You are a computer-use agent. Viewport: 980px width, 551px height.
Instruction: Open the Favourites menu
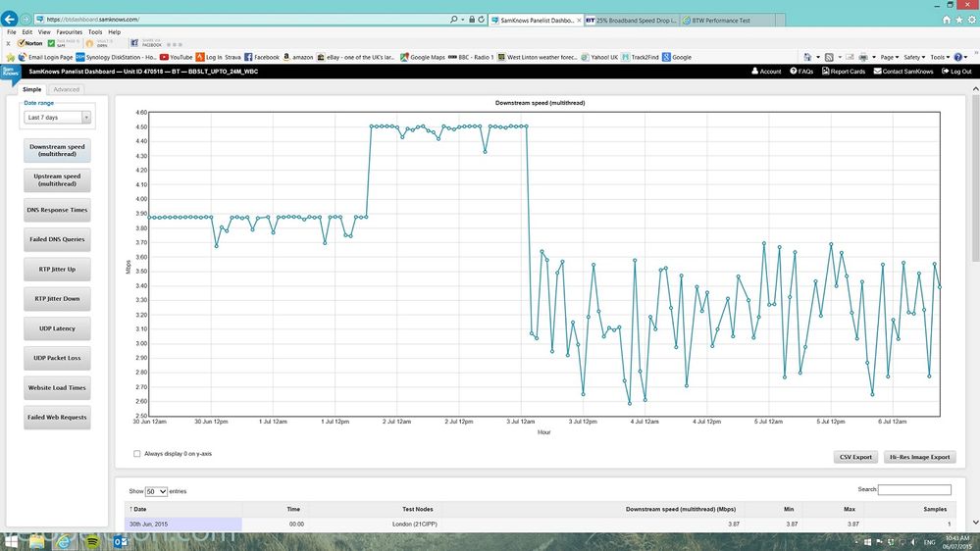[x=70, y=31]
